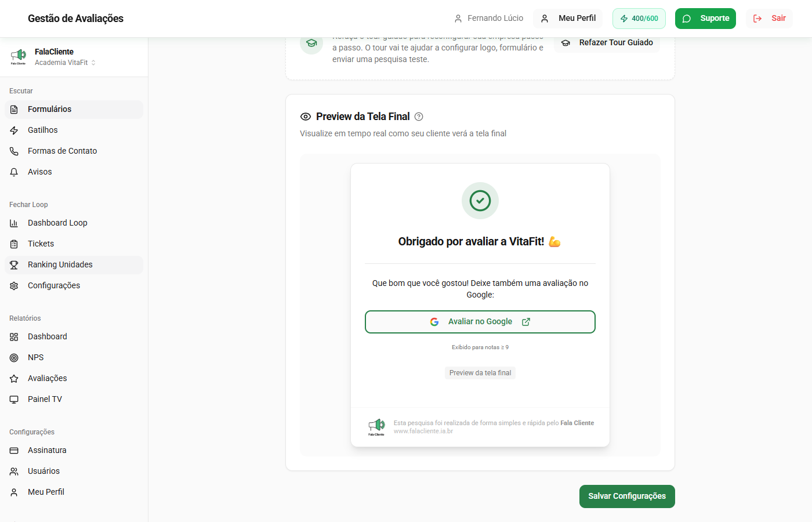Screen dimensions: 812x522
Task: Click the eye icon next to Preview da Tela Final
Action: (x=306, y=117)
